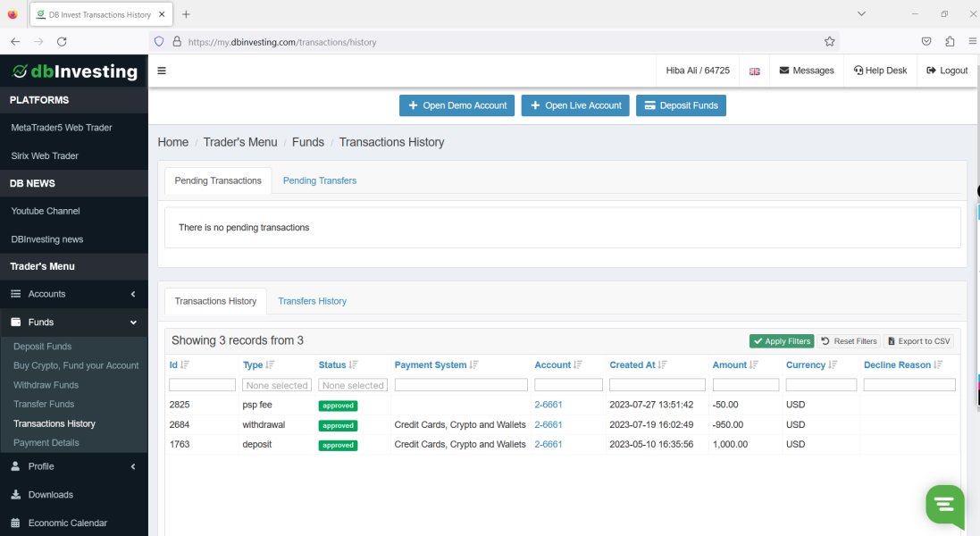Screen dimensions: 980x536
Task: Open the Type filter dropdown
Action: [x=276, y=385]
